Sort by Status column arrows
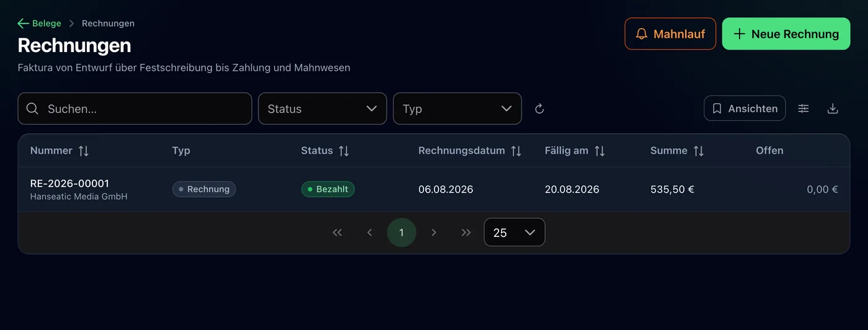 tap(343, 151)
